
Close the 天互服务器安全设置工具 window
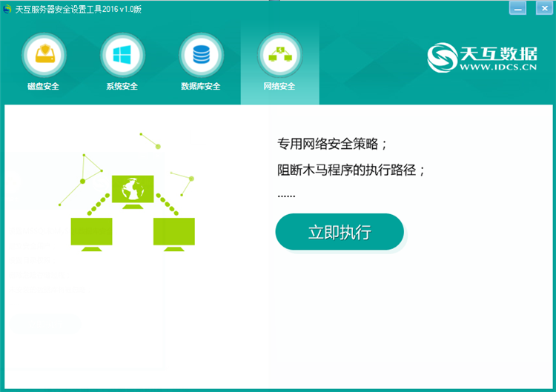point(544,8)
